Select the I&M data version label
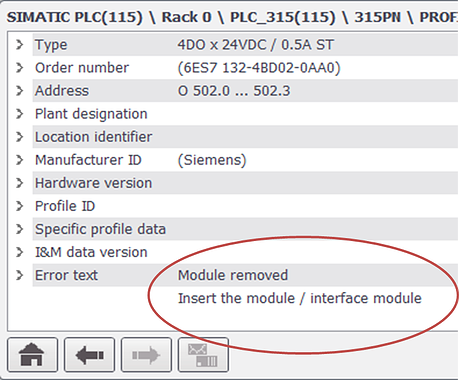 [x=91, y=252]
